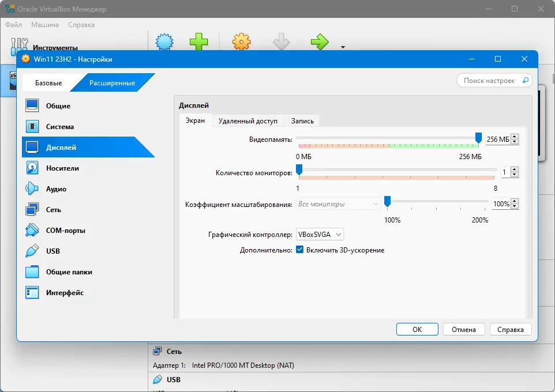Click the Коэффициент масштабирования slider handle
This screenshot has width=555, height=392.
click(x=388, y=201)
